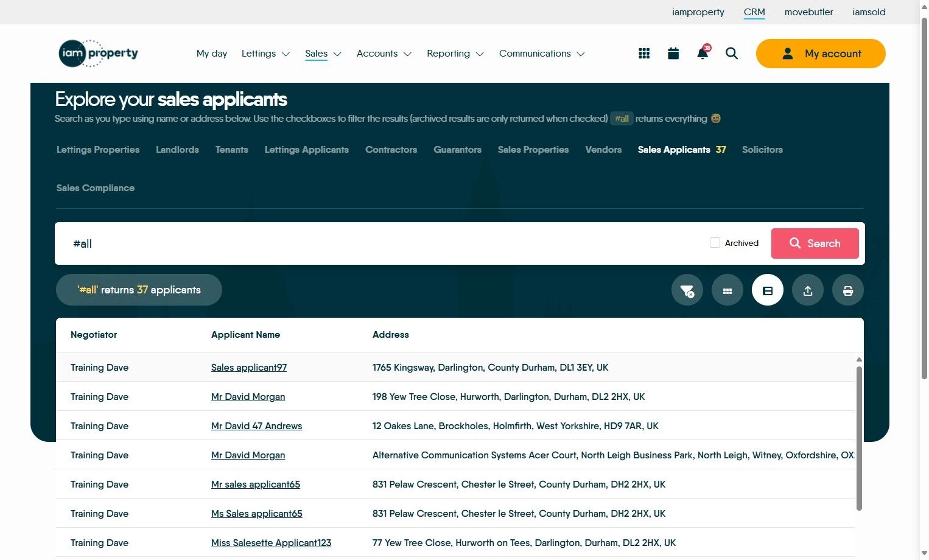Click 831 Pelaw Crescent in Mr sales applicant65 row
This screenshot has width=929, height=560.
519,485
